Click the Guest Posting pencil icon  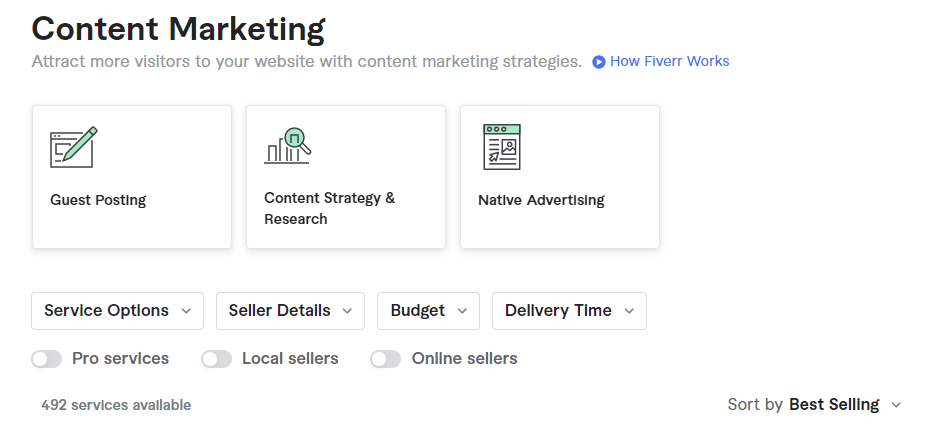coord(73,147)
